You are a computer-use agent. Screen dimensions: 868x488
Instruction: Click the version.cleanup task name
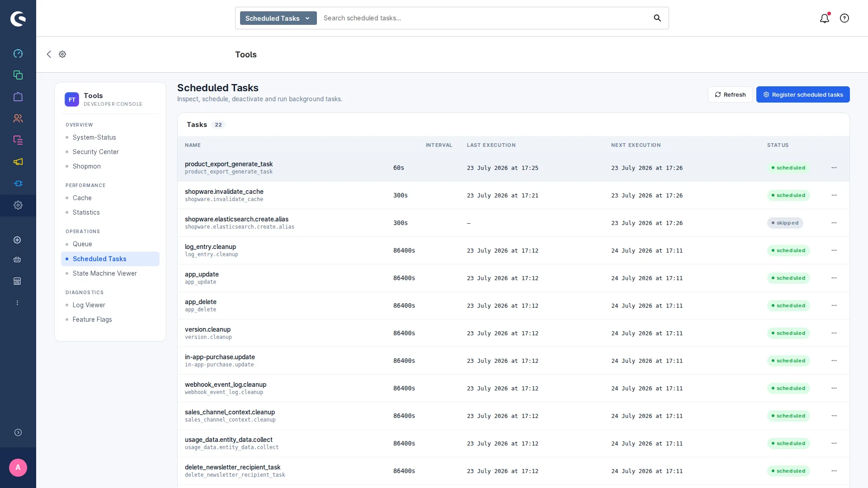(208, 329)
